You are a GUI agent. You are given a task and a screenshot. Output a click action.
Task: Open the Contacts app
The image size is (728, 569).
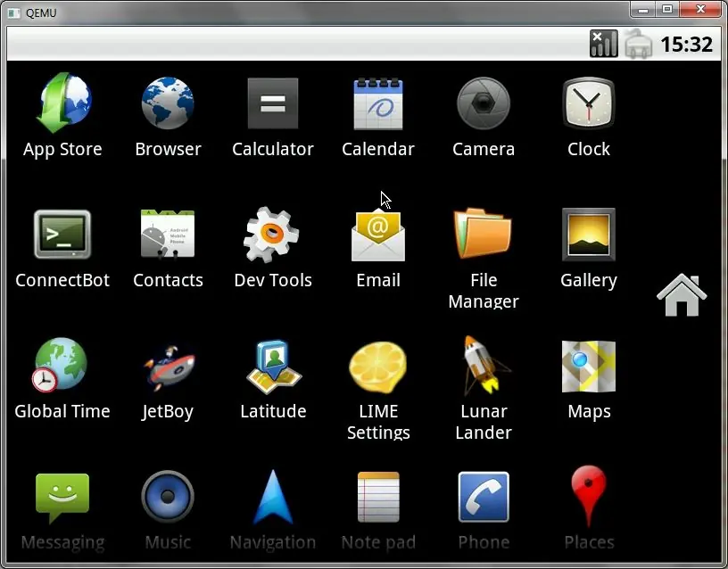[168, 234]
